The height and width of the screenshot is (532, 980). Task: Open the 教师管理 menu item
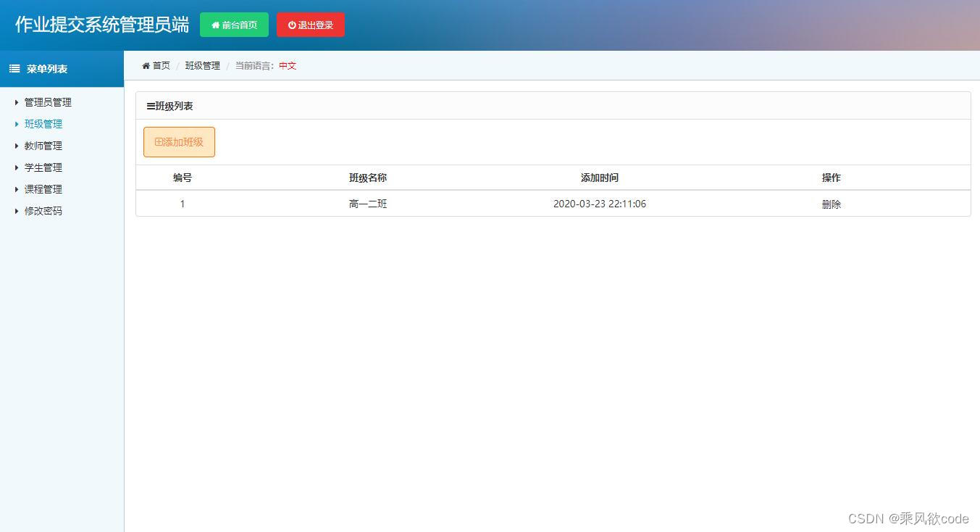click(x=43, y=146)
